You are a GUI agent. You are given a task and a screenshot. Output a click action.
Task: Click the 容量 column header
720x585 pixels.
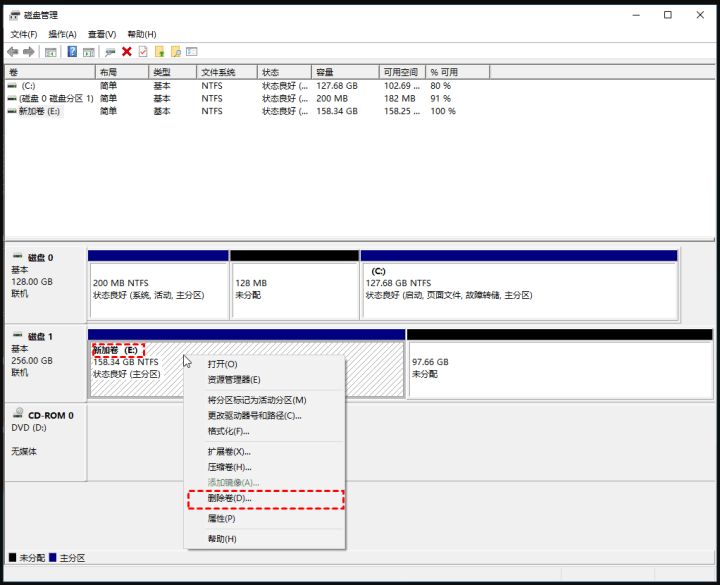[x=325, y=73]
